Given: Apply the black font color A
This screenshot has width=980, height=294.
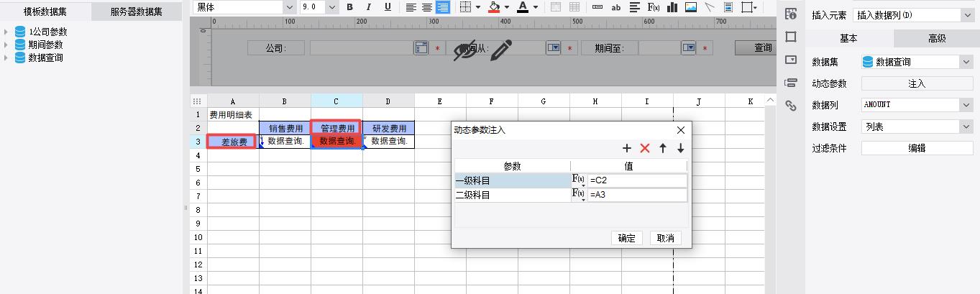Looking at the screenshot, I should pyautogui.click(x=522, y=7).
